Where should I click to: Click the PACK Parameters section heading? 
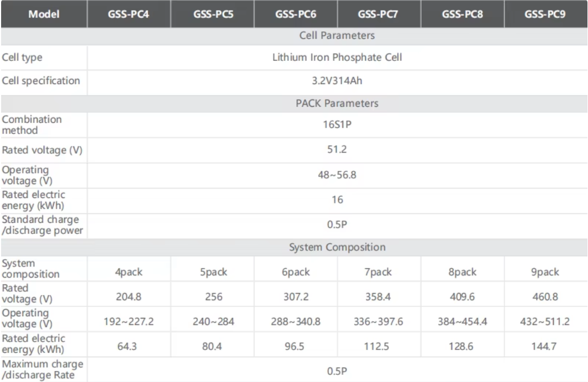(x=337, y=103)
